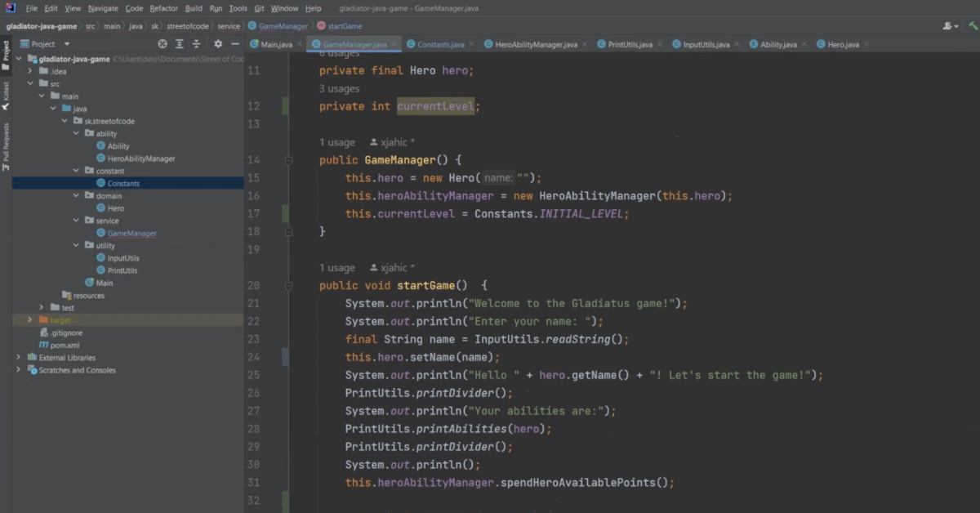Viewport: 980px width, 513px height.
Task: Open the user account dropdown icon
Action: pyautogui.click(x=951, y=26)
